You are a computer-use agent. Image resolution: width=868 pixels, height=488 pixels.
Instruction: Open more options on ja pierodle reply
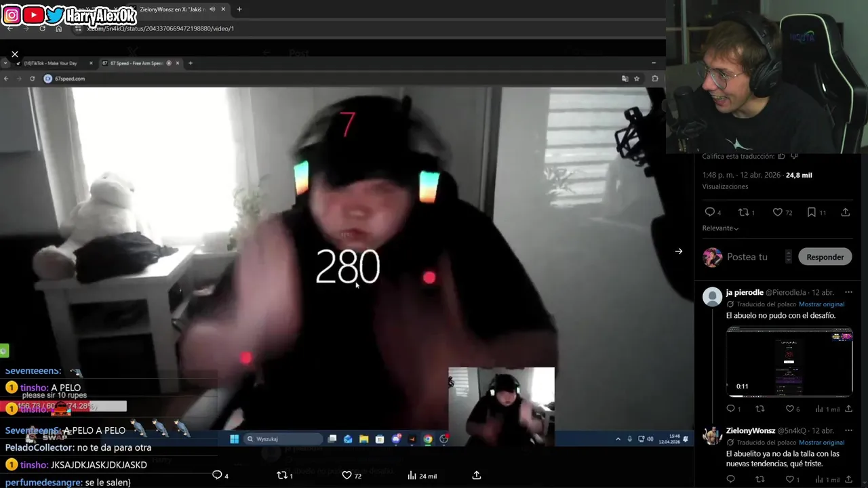pyautogui.click(x=848, y=292)
